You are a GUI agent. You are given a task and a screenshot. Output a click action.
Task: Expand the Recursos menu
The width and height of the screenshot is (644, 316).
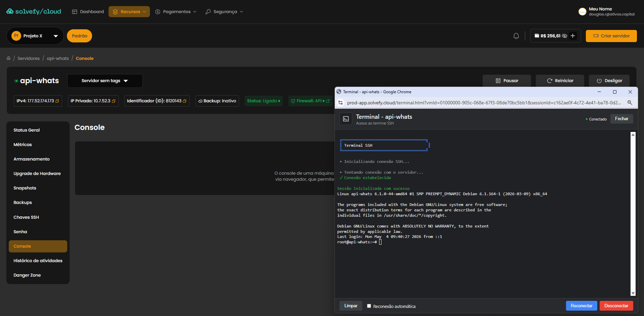[129, 12]
